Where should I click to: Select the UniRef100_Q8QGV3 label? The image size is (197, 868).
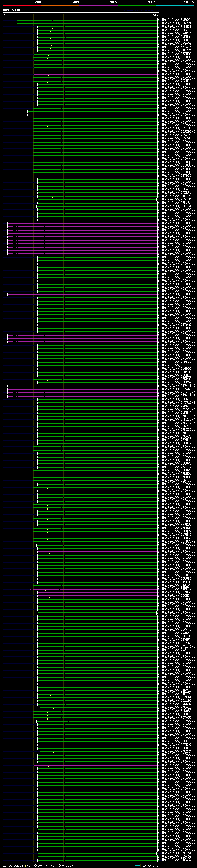tap(177, 463)
